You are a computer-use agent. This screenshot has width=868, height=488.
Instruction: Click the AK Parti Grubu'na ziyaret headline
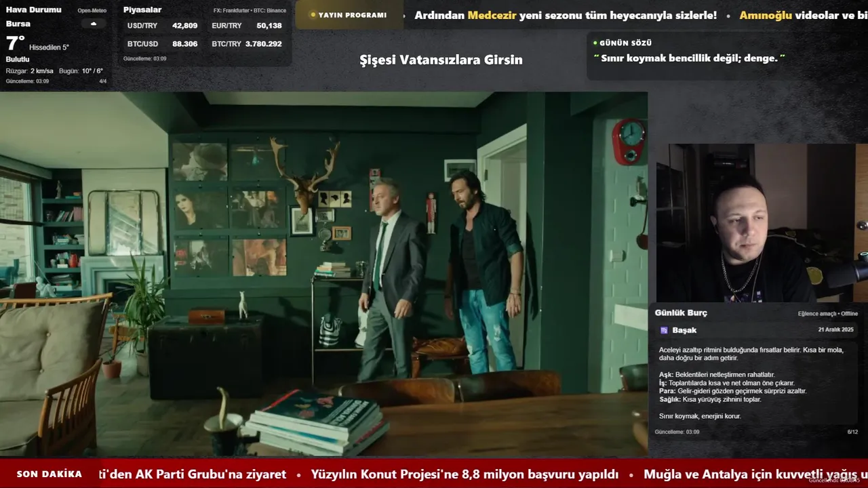tap(193, 474)
